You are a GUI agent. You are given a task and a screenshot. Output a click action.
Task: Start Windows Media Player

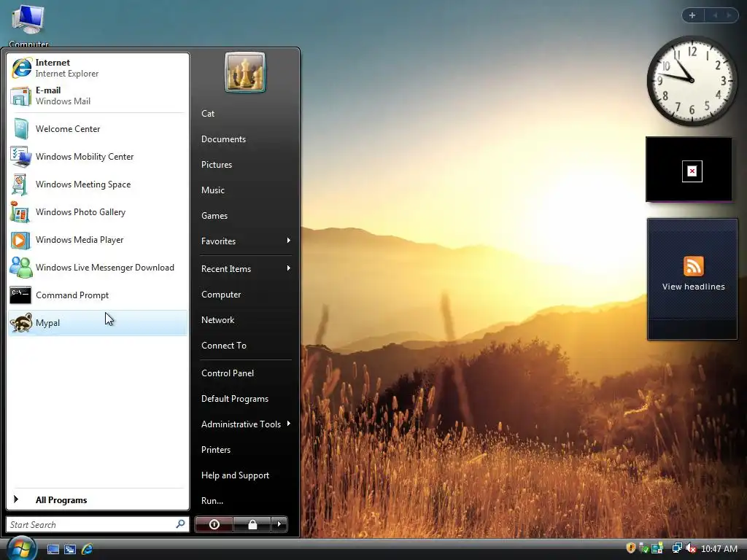(98, 239)
